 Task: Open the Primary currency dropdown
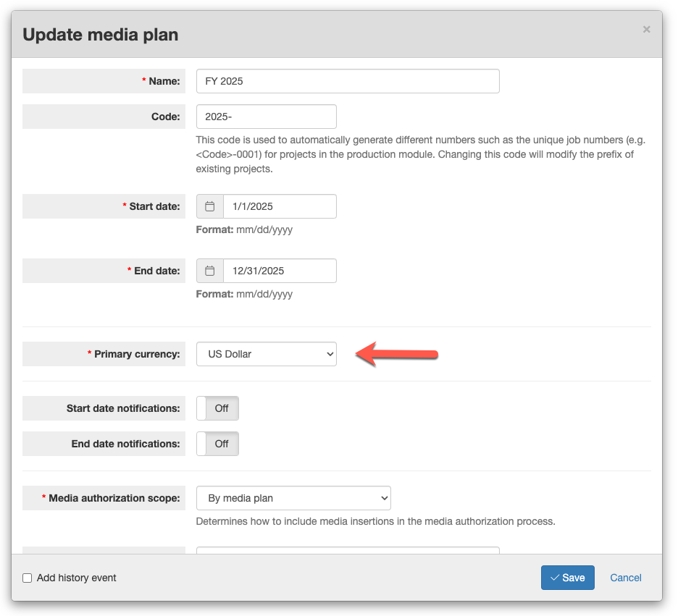coord(267,354)
